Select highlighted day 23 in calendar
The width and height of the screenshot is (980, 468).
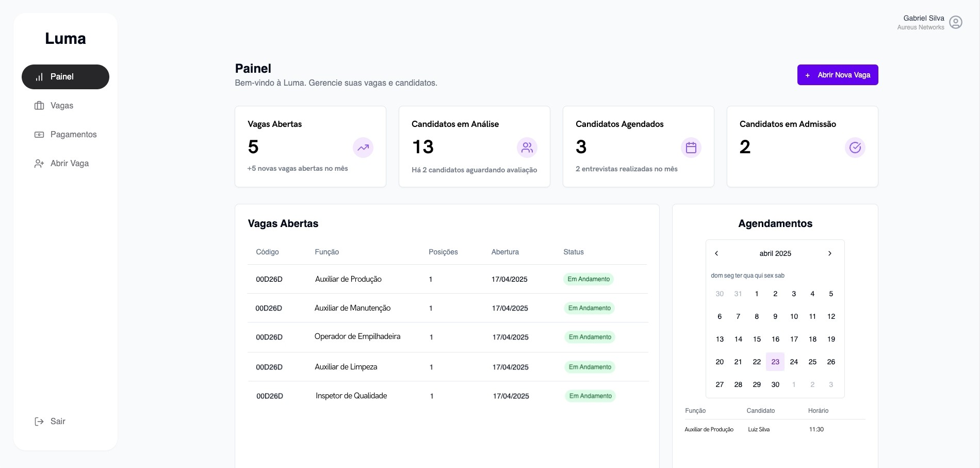775,362
